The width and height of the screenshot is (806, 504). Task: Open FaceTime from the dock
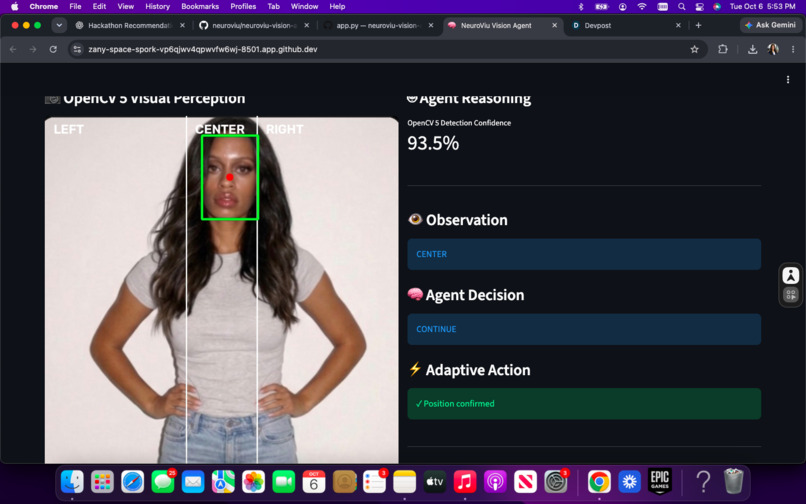coord(284,482)
